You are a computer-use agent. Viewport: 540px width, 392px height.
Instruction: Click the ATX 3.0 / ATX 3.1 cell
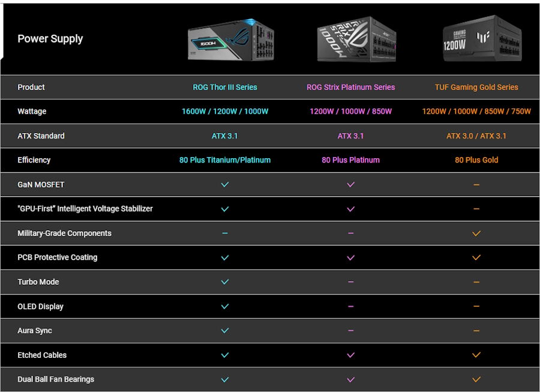476,136
